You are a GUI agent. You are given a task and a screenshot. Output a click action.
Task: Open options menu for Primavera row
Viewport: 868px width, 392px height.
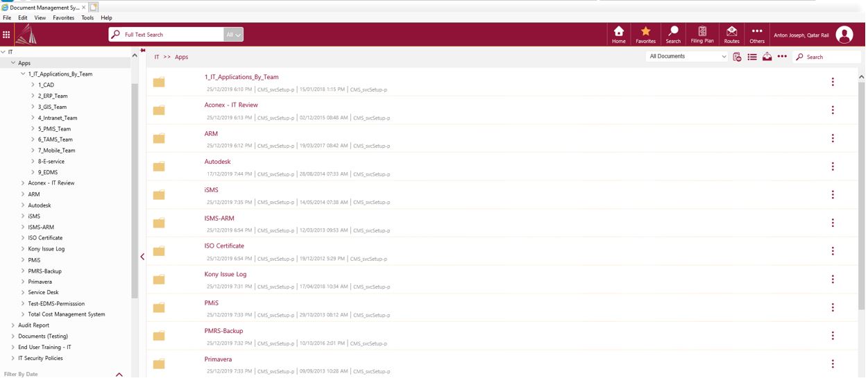833,364
